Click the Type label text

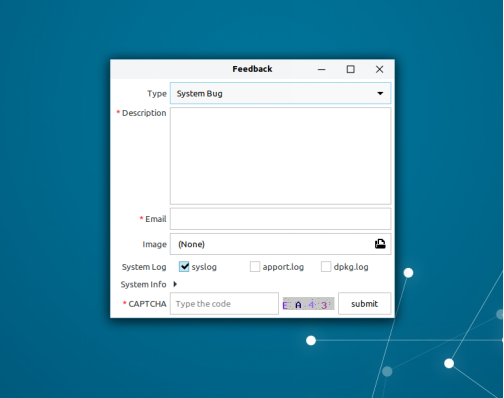(157, 94)
